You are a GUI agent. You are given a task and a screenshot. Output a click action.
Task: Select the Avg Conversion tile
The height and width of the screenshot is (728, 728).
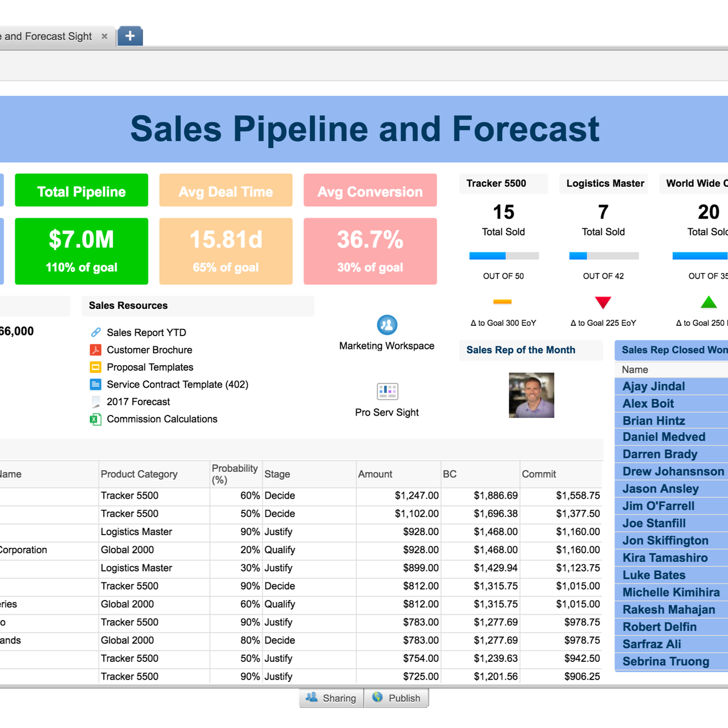pyautogui.click(x=370, y=190)
